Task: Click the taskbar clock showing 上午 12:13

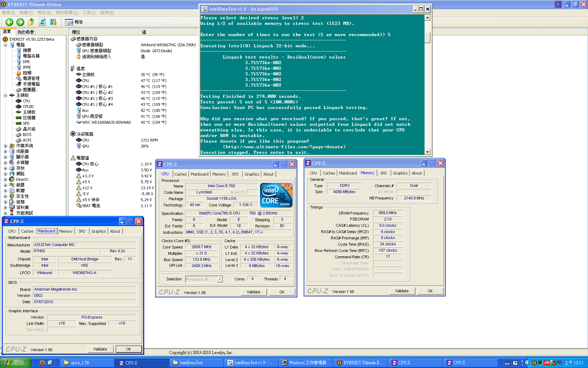Action: point(574,363)
